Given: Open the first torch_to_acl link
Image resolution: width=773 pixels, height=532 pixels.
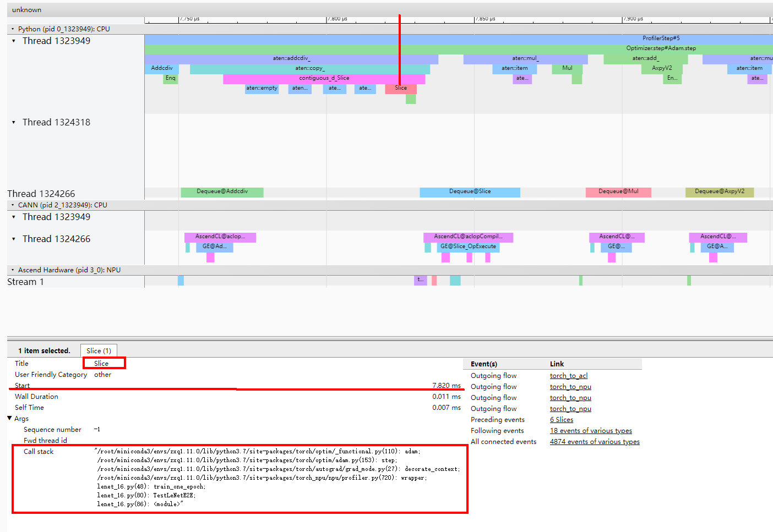Looking at the screenshot, I should coord(569,376).
